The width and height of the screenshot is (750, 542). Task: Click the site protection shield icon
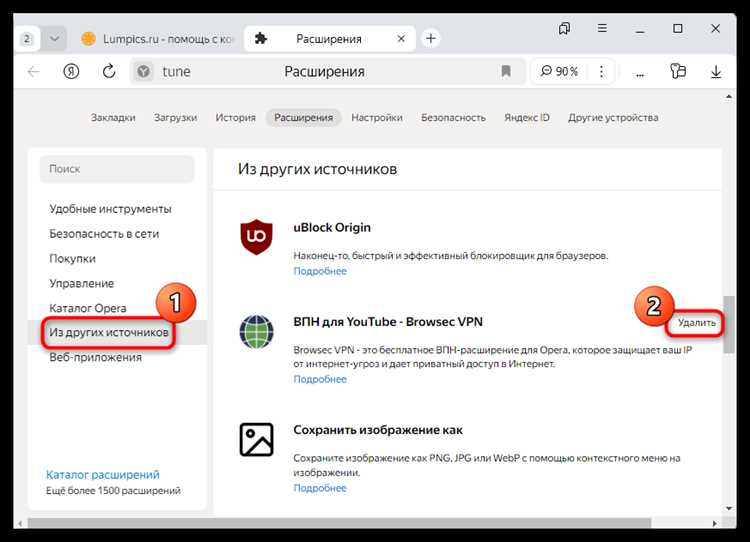143,72
